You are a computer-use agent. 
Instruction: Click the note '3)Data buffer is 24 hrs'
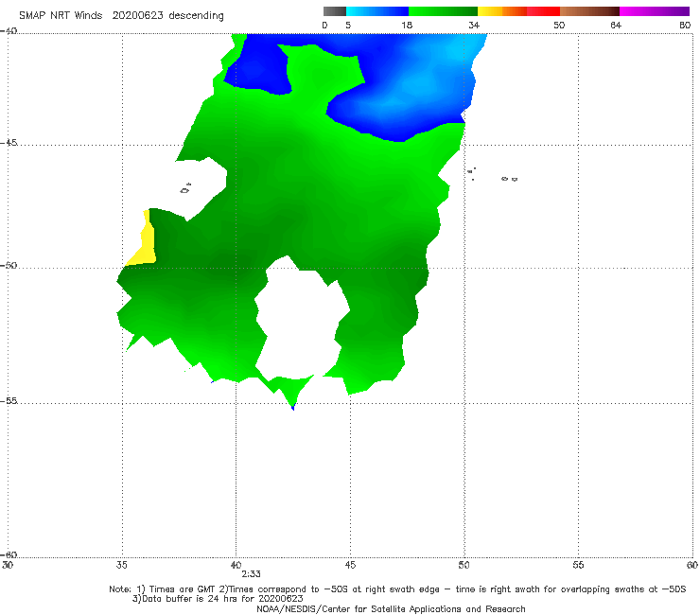click(x=218, y=599)
